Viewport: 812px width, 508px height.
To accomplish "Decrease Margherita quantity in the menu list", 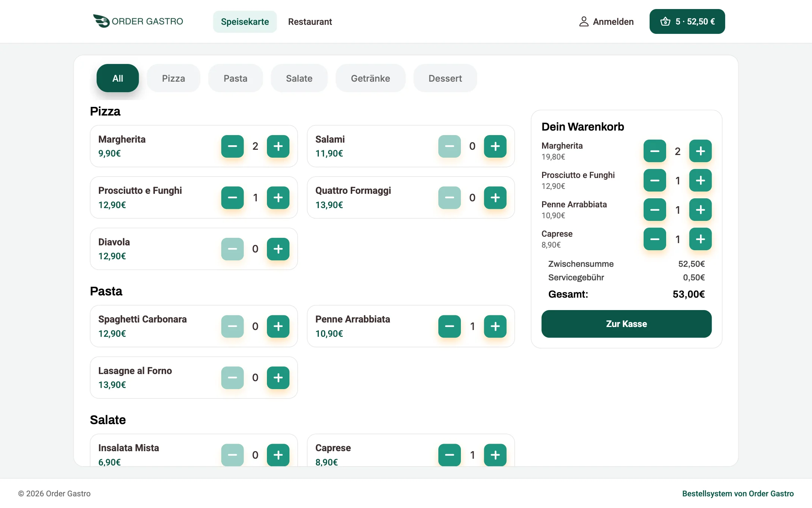I will (232, 146).
